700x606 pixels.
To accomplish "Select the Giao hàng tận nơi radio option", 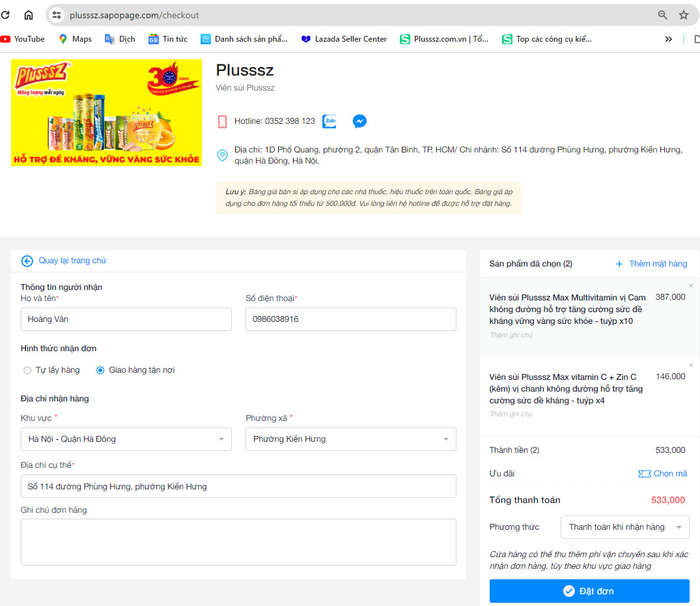I will (x=100, y=370).
